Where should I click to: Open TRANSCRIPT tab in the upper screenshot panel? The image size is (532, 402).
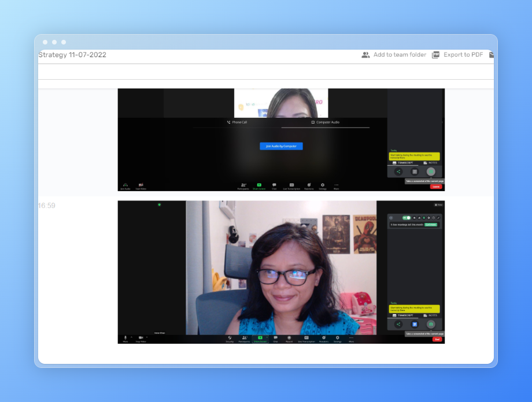point(402,163)
